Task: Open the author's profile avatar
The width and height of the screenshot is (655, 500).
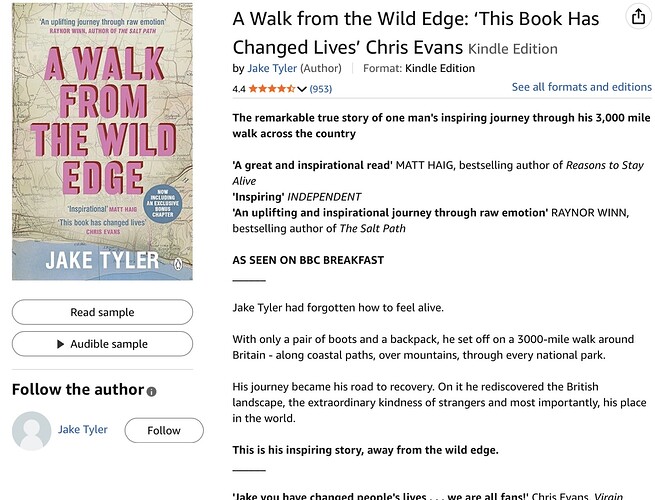Action: [x=30, y=430]
